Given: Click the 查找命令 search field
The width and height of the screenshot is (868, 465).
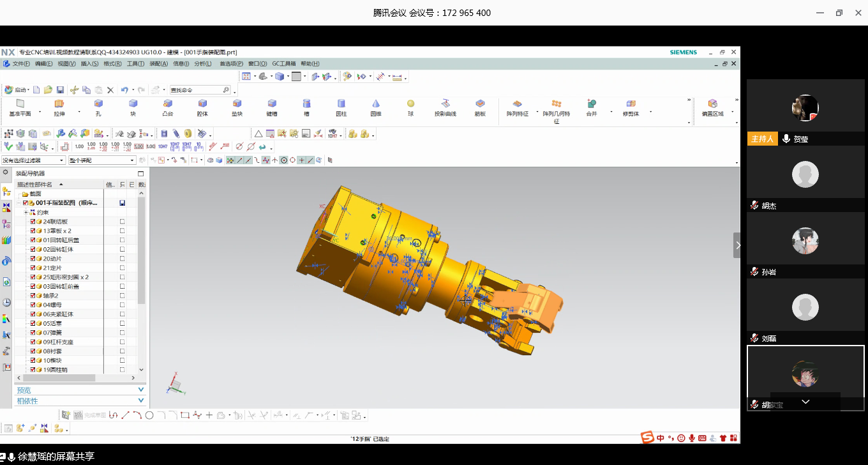Looking at the screenshot, I should (195, 90).
